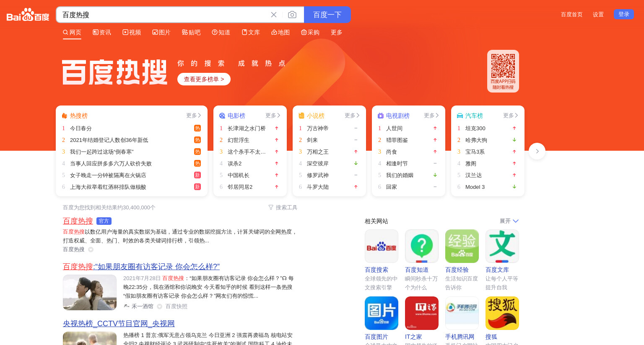
Task: Click 百度图片 site icon
Action: pos(382,313)
